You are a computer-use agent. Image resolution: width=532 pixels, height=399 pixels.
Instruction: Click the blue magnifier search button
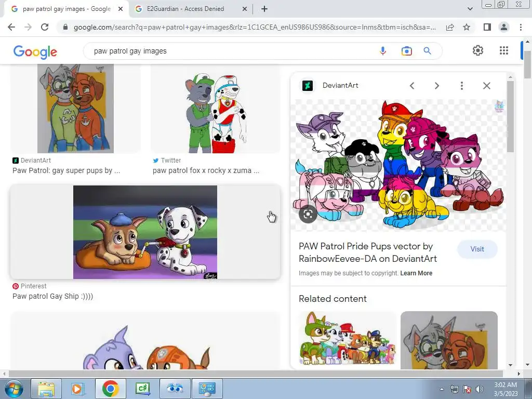pos(427,51)
